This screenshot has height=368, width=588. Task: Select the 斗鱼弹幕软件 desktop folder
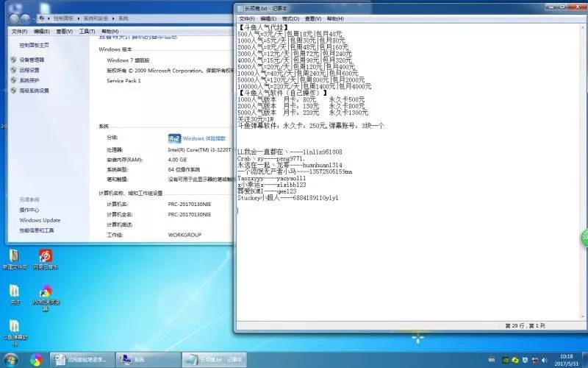pyautogui.click(x=15, y=333)
